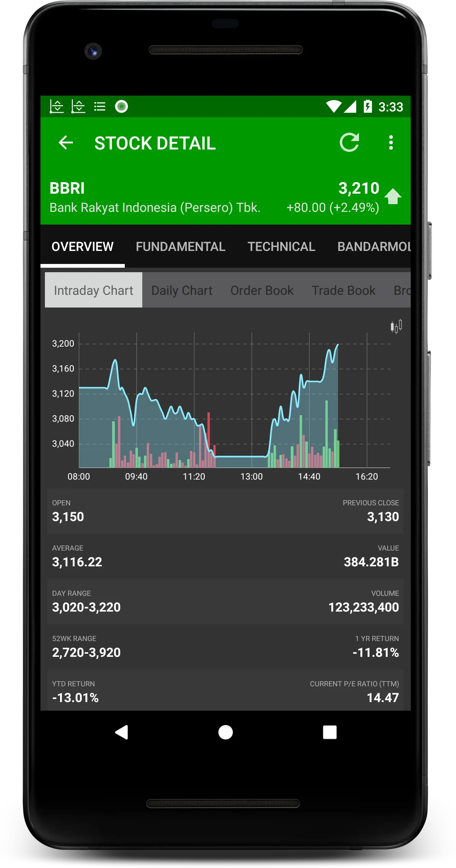Screen dimensions: 456x868
Task: Tap the 3,040 price axis label
Action: 63,444
